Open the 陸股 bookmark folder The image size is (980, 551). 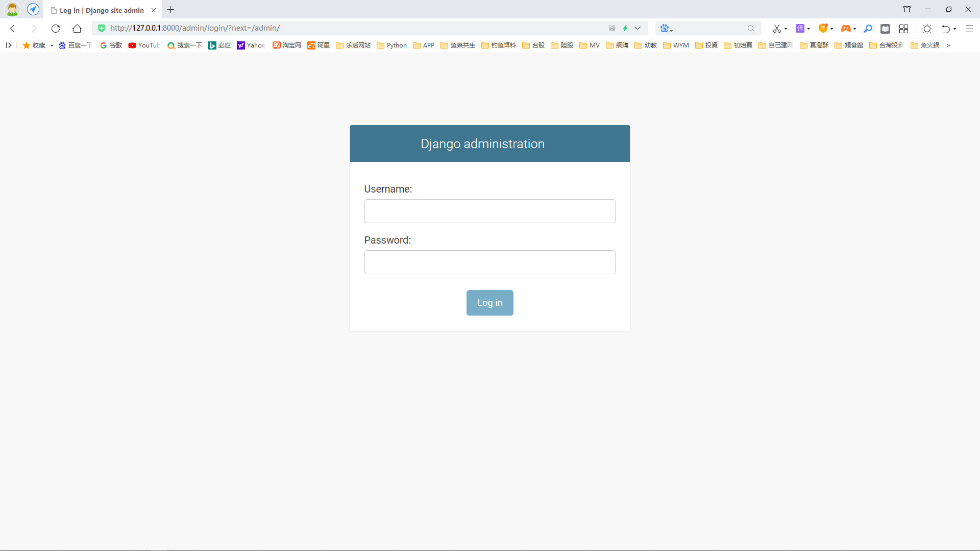562,45
